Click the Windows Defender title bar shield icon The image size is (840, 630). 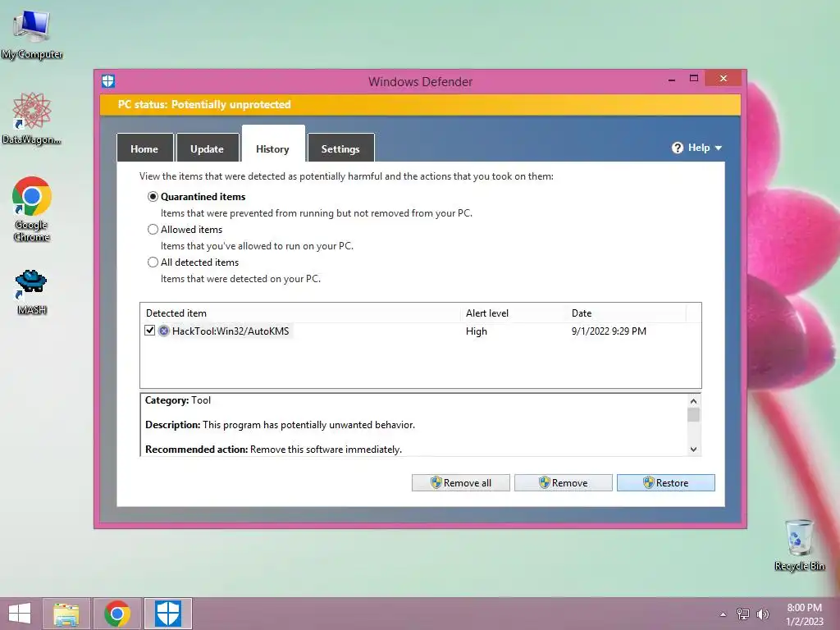[x=108, y=81]
